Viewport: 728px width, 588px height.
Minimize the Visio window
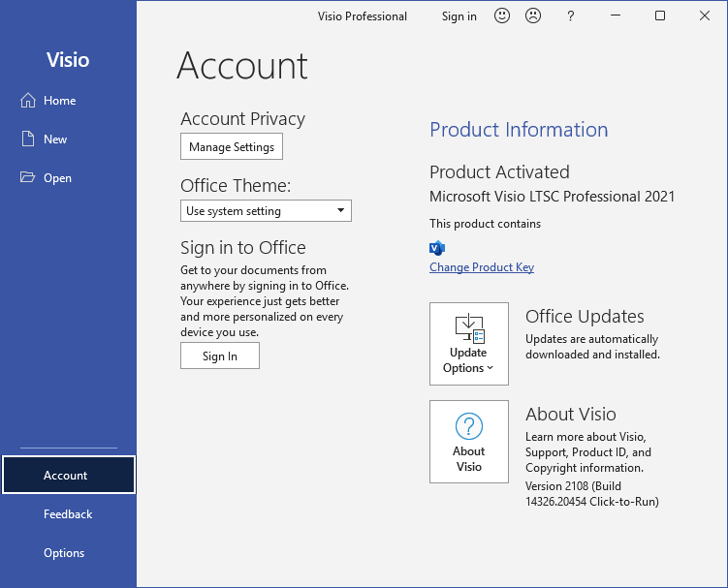pos(616,15)
